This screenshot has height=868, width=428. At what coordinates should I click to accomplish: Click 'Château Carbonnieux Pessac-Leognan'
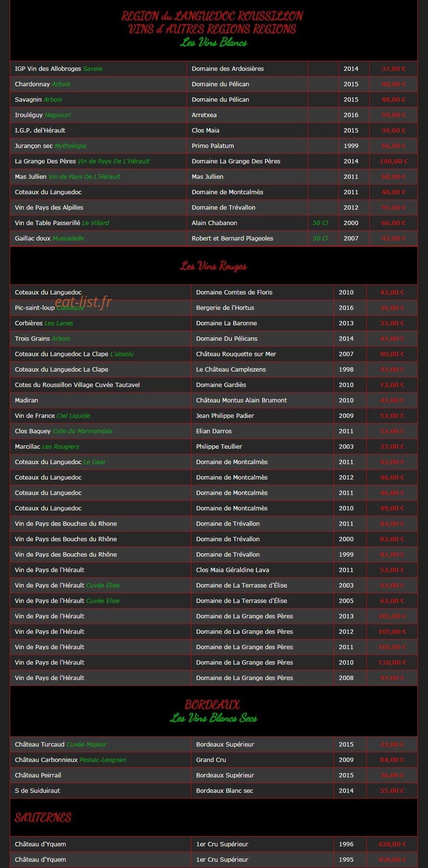(x=70, y=760)
